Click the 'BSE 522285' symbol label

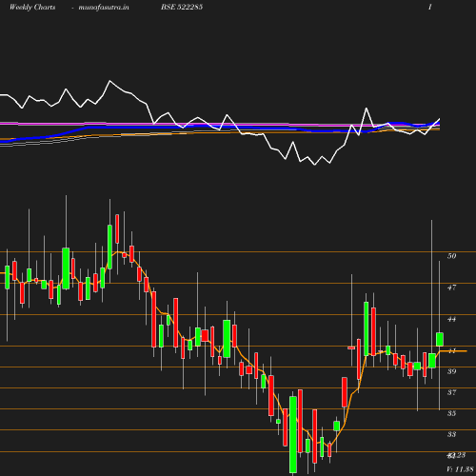click(182, 7)
